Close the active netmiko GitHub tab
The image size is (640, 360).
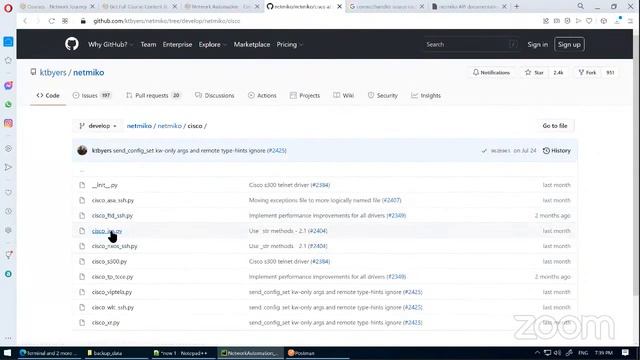click(339, 7)
